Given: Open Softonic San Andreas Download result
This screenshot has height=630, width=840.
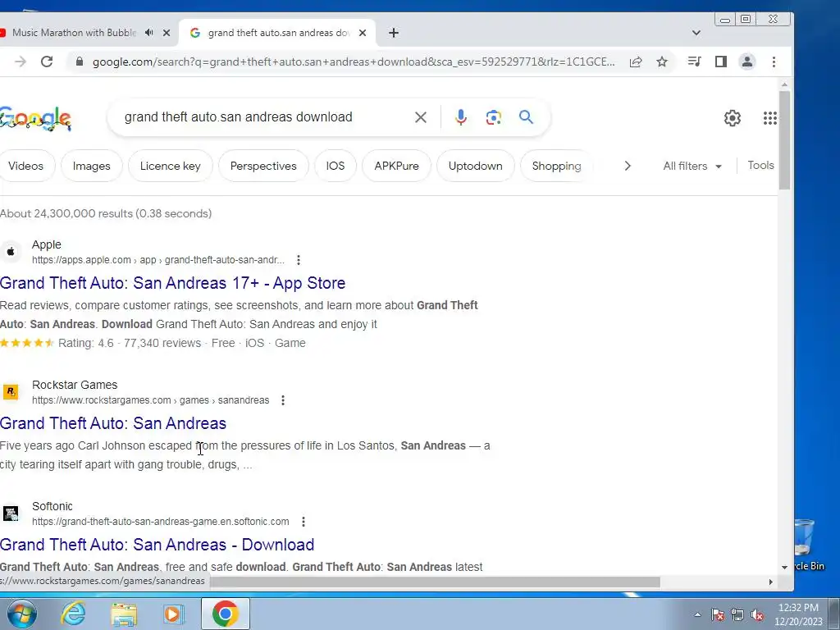Looking at the screenshot, I should click(157, 545).
